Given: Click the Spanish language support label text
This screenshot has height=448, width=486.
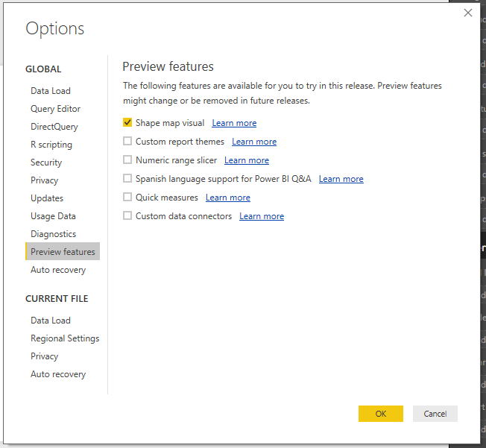Looking at the screenshot, I should (x=223, y=179).
